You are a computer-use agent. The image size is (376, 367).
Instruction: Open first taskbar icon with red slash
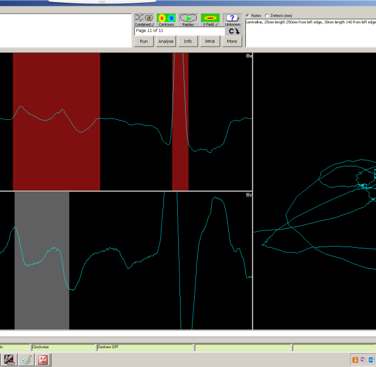[x=10, y=360]
